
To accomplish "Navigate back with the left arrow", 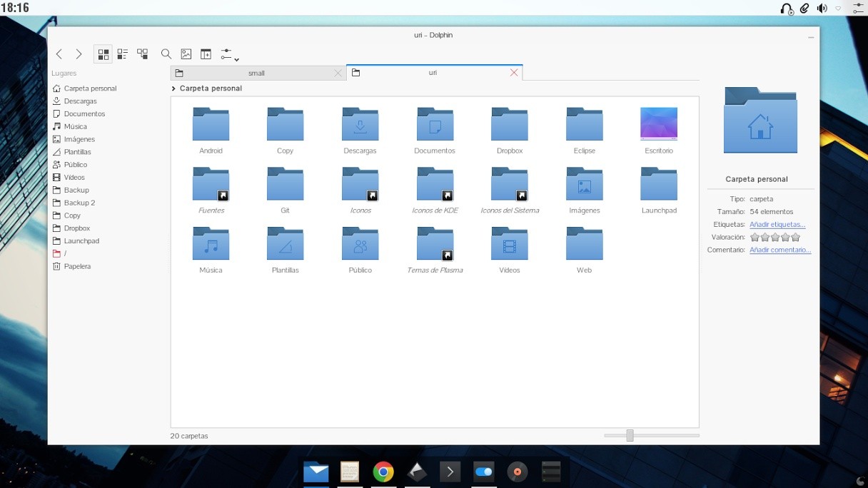I will (x=59, y=54).
